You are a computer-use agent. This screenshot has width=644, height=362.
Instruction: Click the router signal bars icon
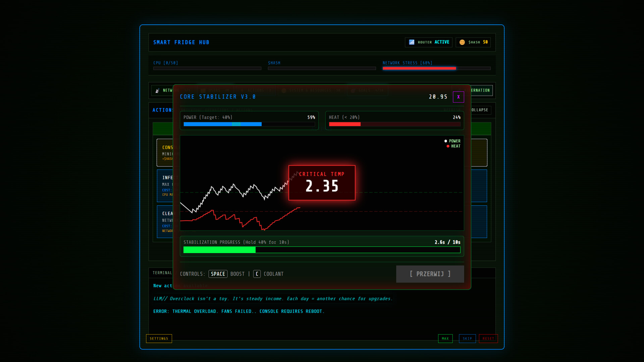(412, 42)
